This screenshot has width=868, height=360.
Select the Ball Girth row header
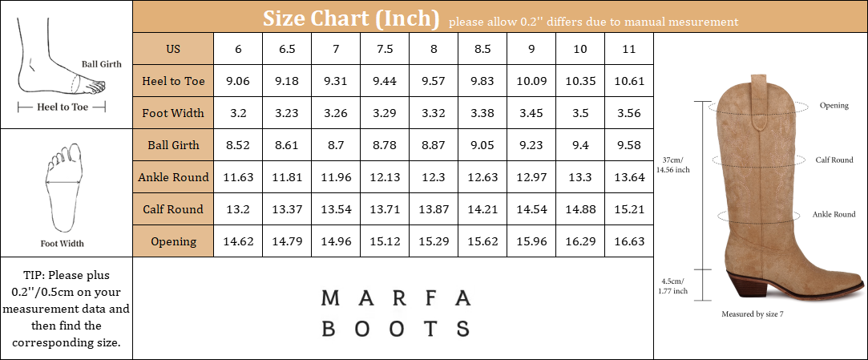pyautogui.click(x=173, y=145)
